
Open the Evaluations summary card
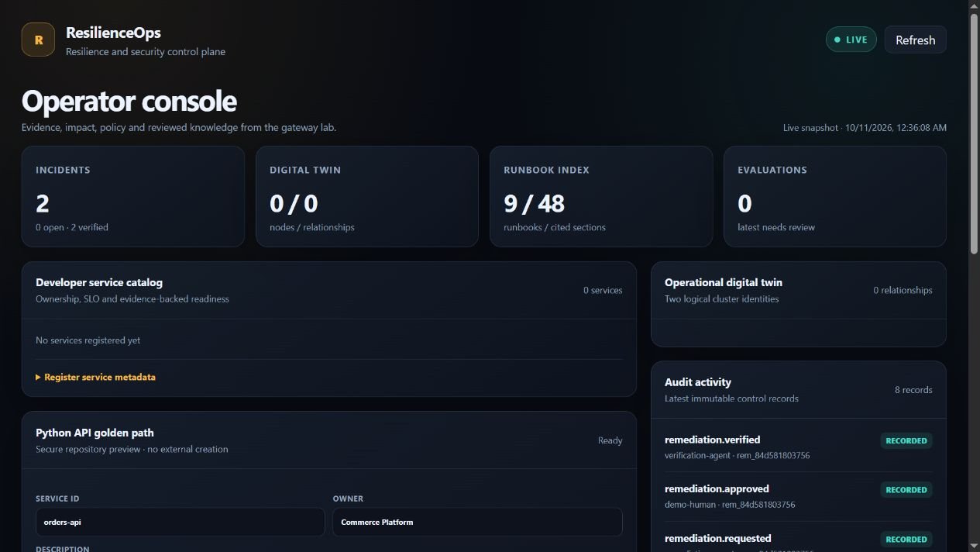pos(835,196)
